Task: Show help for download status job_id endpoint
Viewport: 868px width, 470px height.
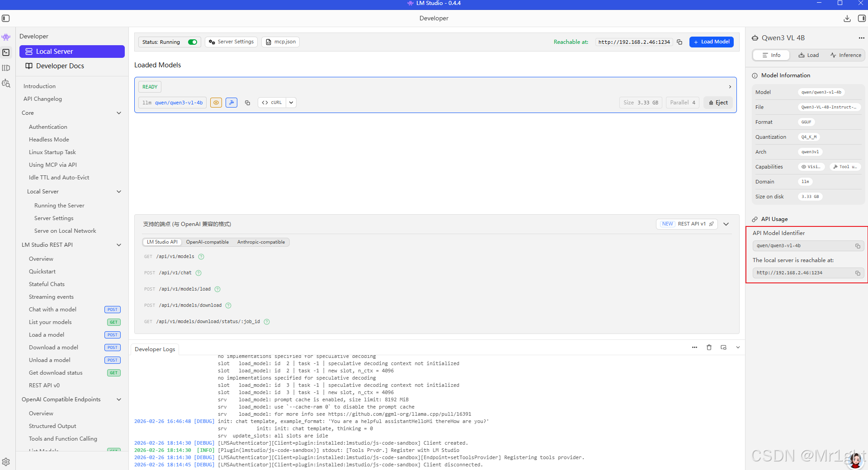Action: click(267, 322)
